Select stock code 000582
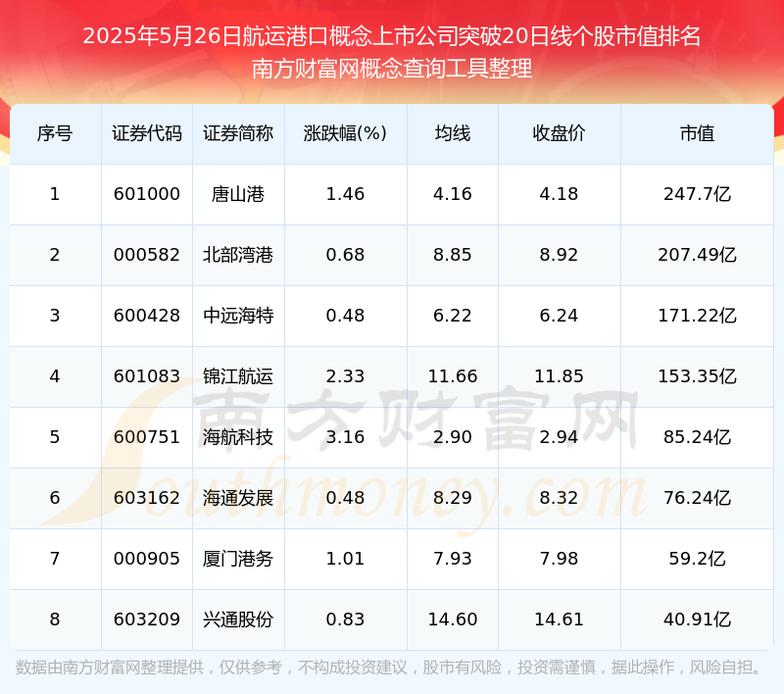The width and height of the screenshot is (784, 694). tap(146, 255)
